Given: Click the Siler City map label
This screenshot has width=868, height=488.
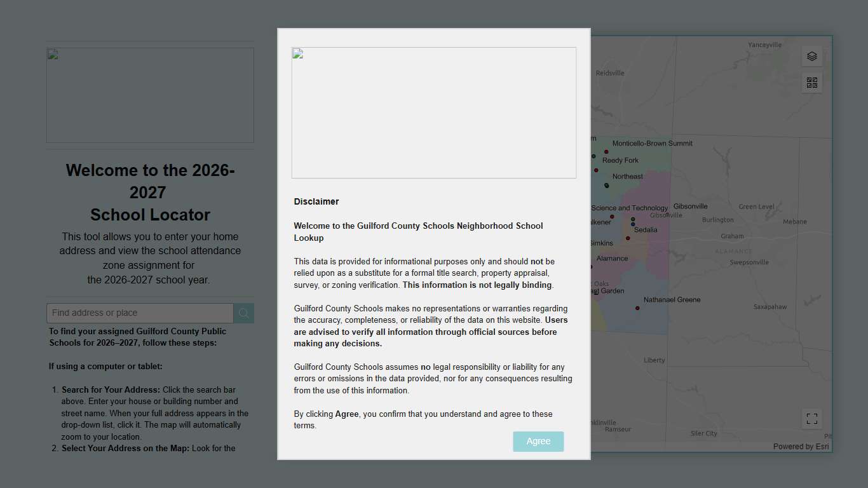Looking at the screenshot, I should point(703,433).
